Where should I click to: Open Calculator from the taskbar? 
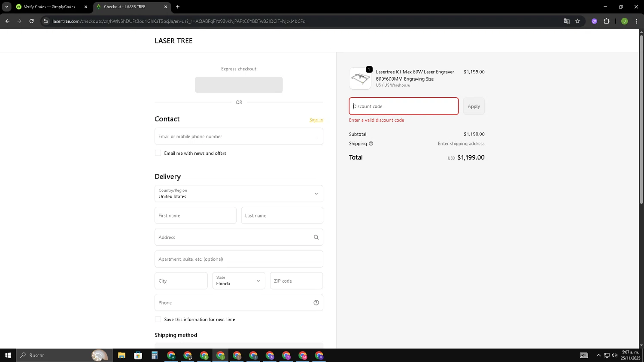tap(155, 355)
